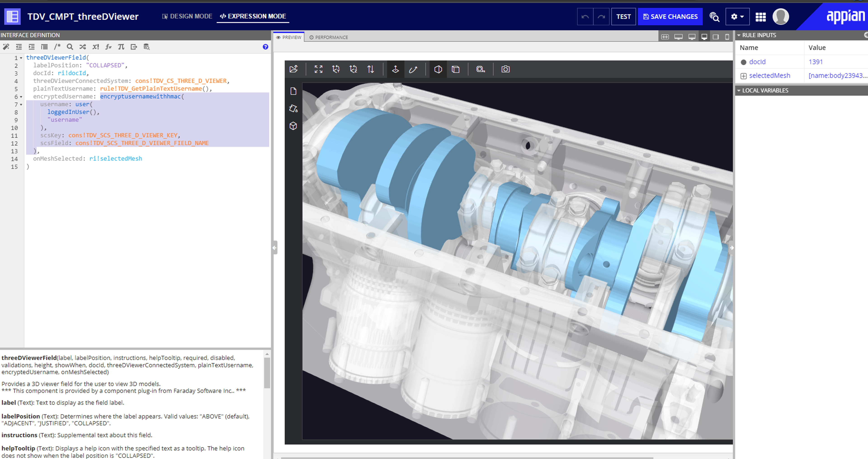868x459 pixels.
Task: Toggle the half-shaded cube view mode
Action: click(438, 69)
